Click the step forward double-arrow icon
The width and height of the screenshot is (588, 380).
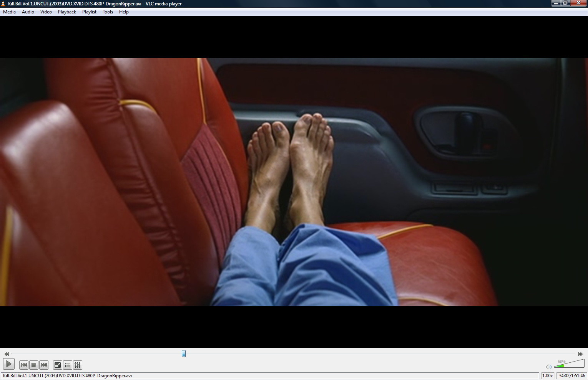pyautogui.click(x=580, y=354)
